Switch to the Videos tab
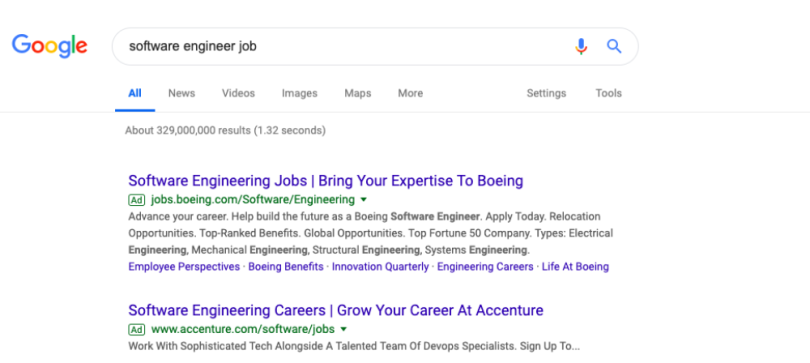The height and width of the screenshot is (363, 810). [x=238, y=93]
